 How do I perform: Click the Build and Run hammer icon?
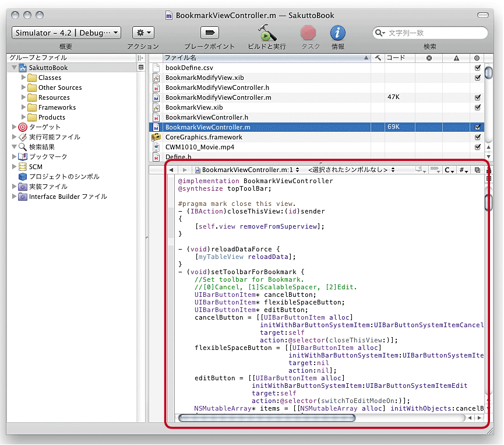(x=267, y=33)
